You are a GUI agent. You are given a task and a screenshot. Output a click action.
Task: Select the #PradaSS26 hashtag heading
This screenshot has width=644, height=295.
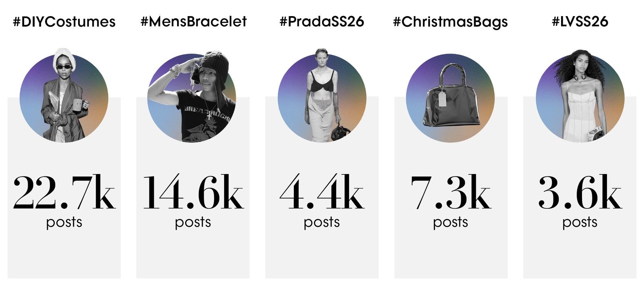coord(322,22)
